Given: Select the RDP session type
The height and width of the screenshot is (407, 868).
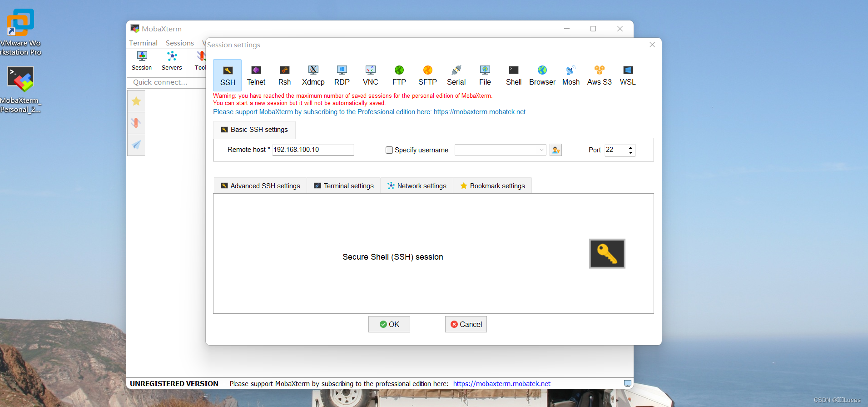Looking at the screenshot, I should pyautogui.click(x=342, y=75).
